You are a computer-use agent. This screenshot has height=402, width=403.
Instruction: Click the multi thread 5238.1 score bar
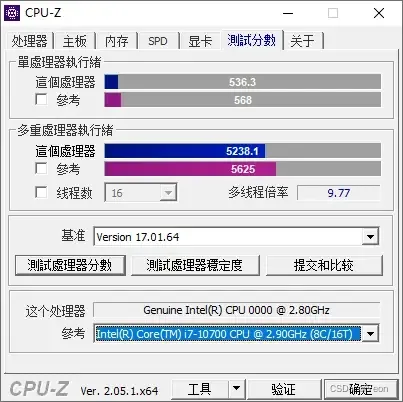point(243,151)
